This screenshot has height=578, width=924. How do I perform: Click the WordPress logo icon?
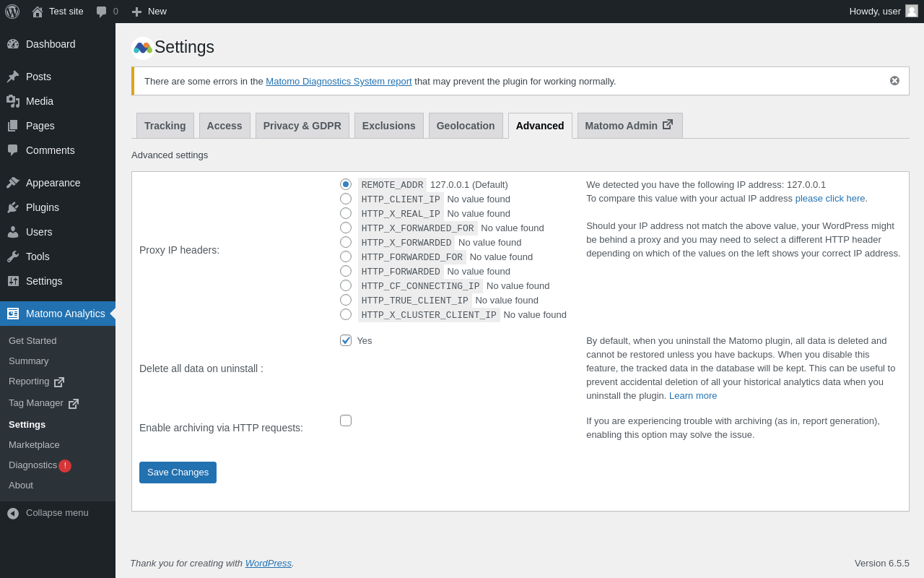(x=12, y=12)
